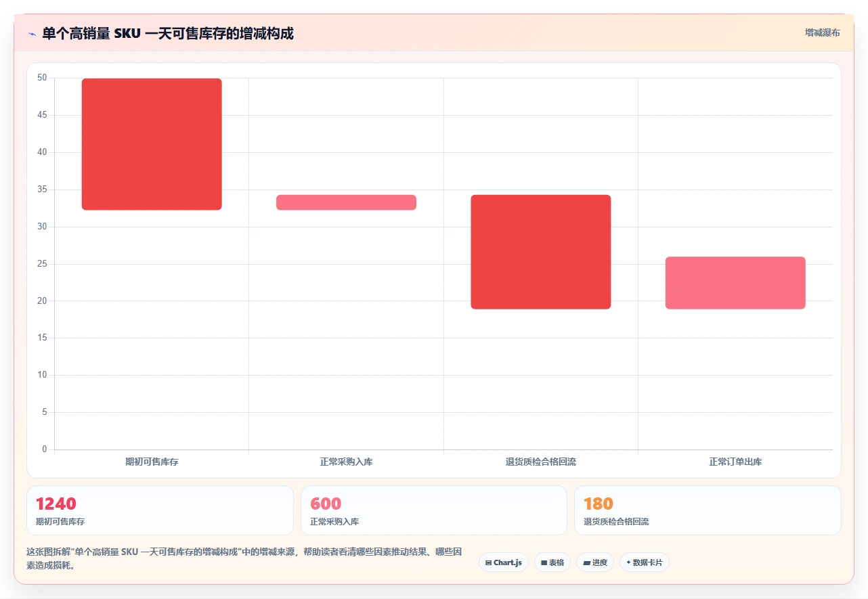Click the y-axis value 15
The image size is (868, 599).
click(42, 338)
